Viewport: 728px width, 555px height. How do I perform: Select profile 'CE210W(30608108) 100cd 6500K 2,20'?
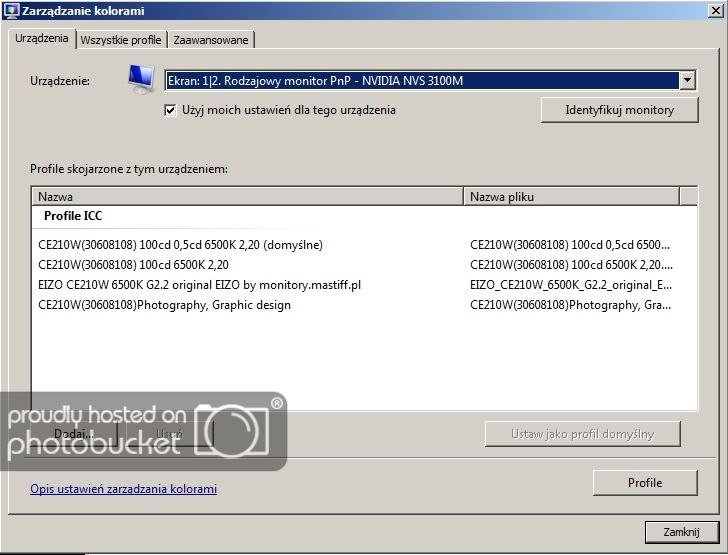133,265
